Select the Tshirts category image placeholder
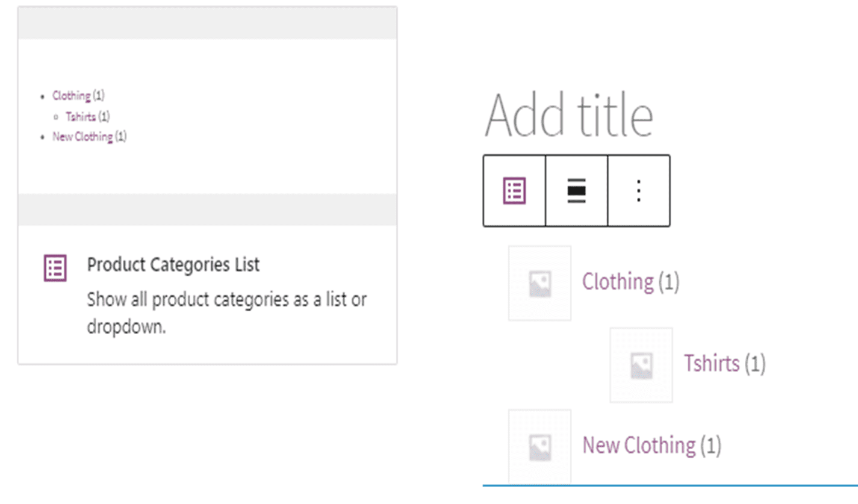Screen dimensions: 858x504 (x=641, y=365)
